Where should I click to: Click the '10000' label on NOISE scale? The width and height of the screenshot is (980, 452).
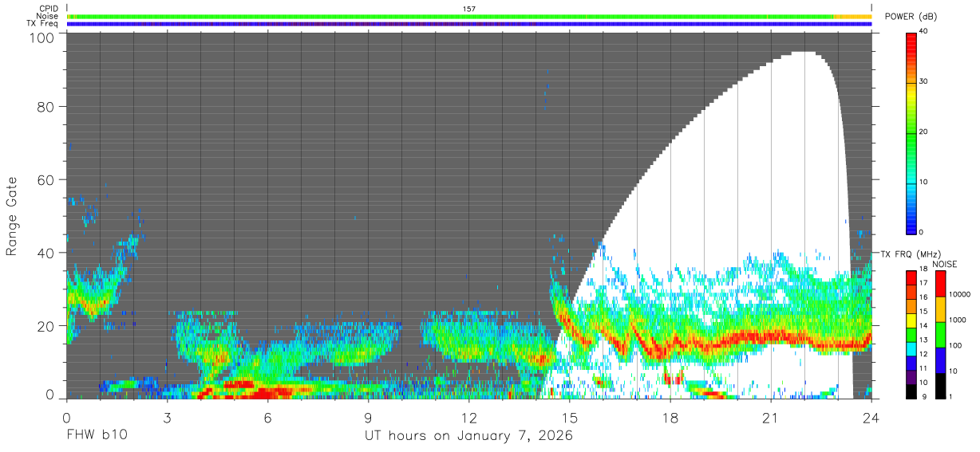click(x=960, y=293)
